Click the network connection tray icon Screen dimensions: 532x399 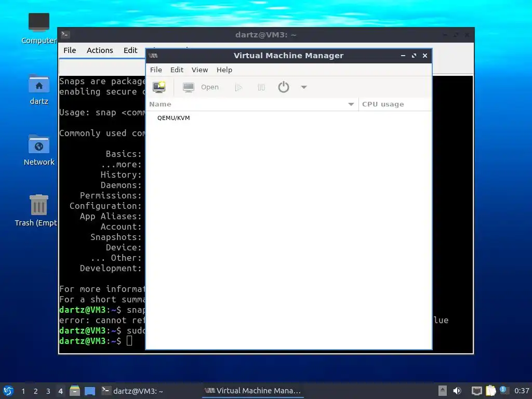477,391
